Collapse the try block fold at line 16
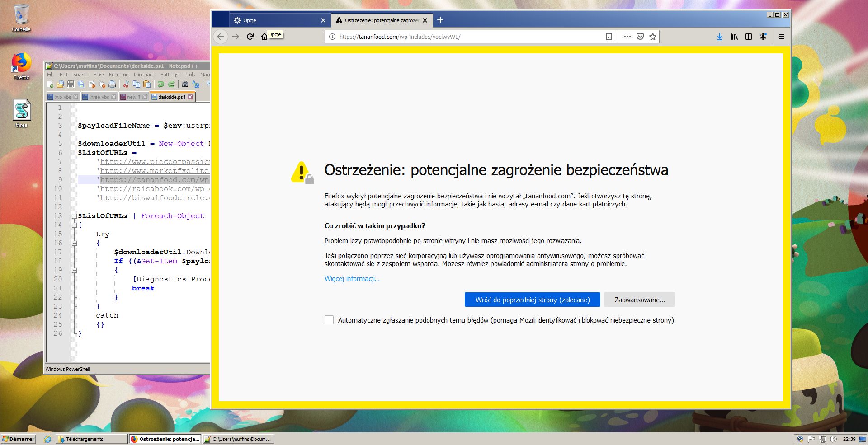868x445 pixels. tap(74, 243)
